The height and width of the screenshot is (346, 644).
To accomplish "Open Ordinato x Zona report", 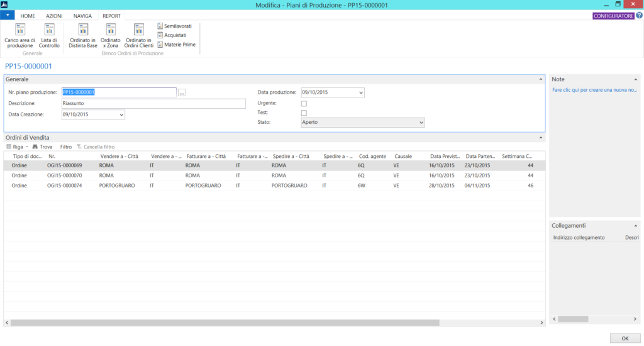I will pyautogui.click(x=111, y=36).
